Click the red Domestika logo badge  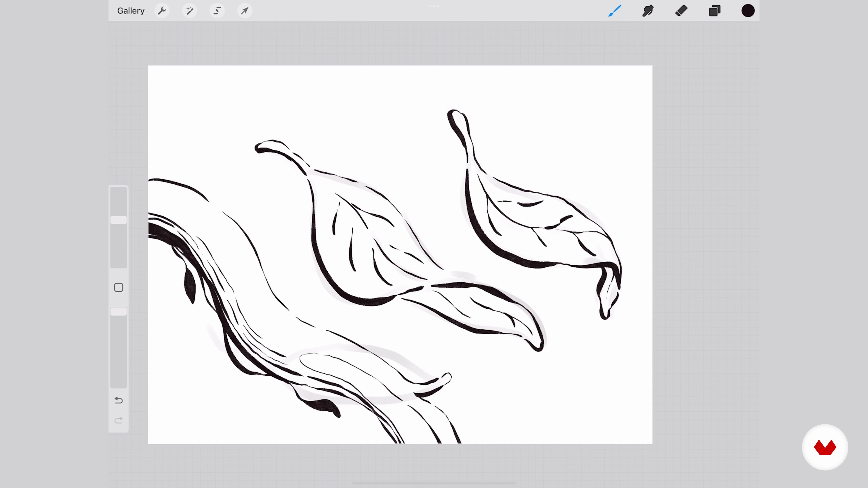[825, 447]
